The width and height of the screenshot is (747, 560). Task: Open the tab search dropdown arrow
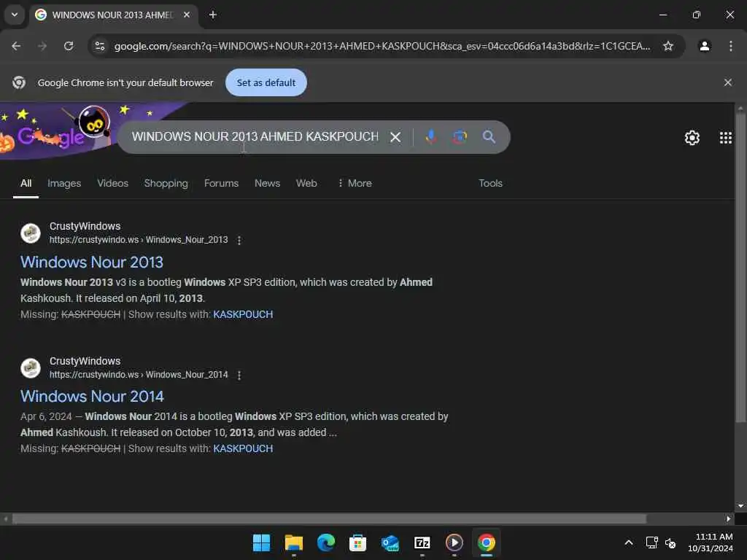(15, 15)
